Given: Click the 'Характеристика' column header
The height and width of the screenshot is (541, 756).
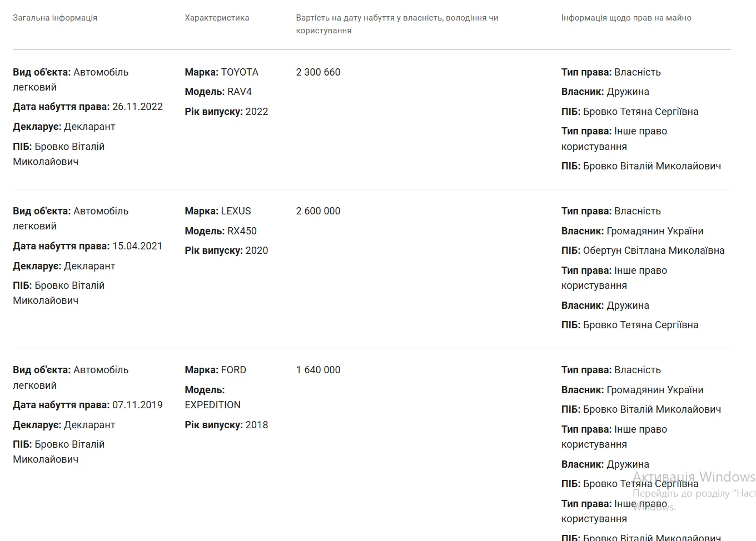Looking at the screenshot, I should (x=217, y=18).
